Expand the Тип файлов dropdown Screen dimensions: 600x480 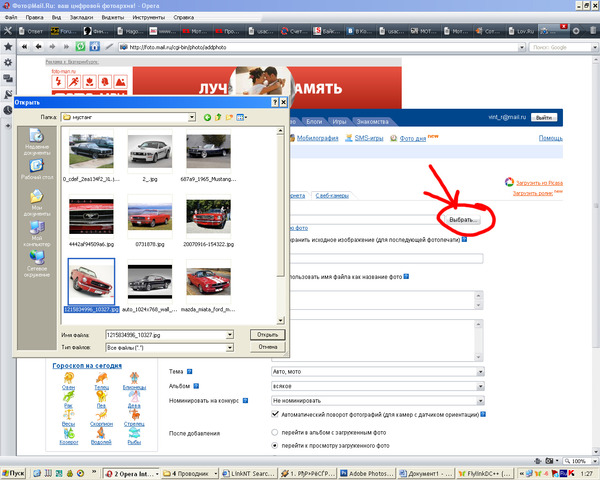230,348
